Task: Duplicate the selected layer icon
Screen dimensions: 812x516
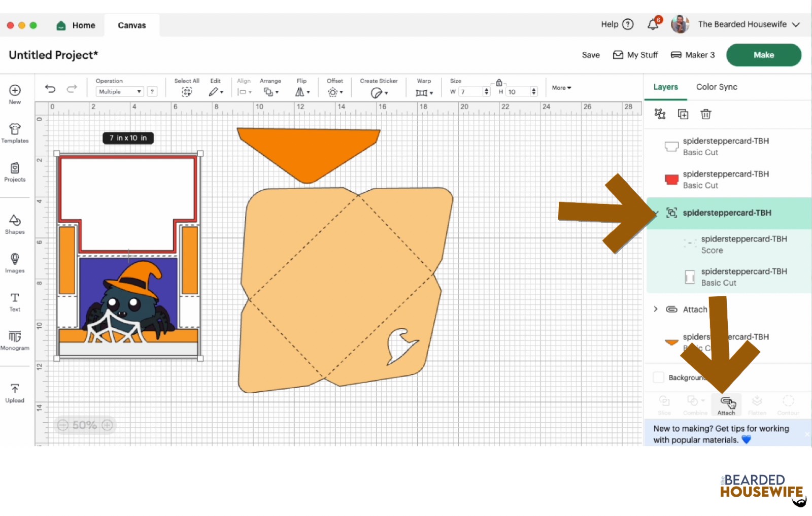Action: tap(683, 114)
